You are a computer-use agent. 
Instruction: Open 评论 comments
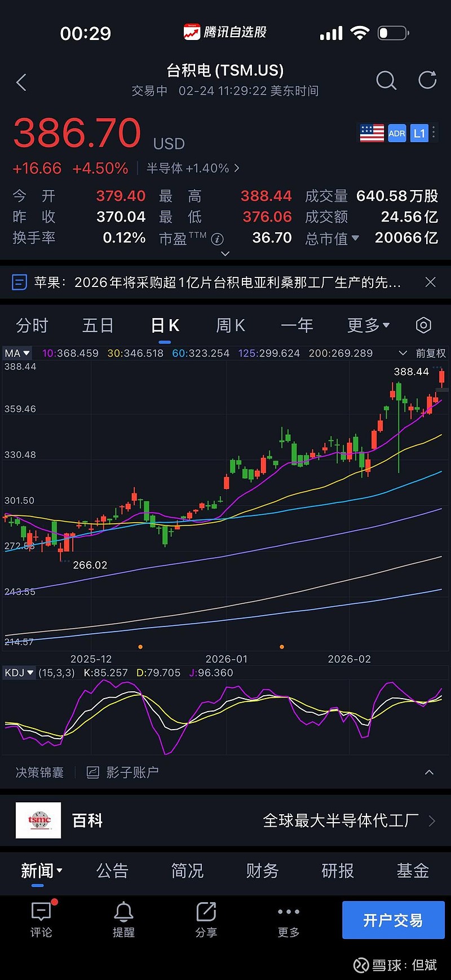coord(41,920)
